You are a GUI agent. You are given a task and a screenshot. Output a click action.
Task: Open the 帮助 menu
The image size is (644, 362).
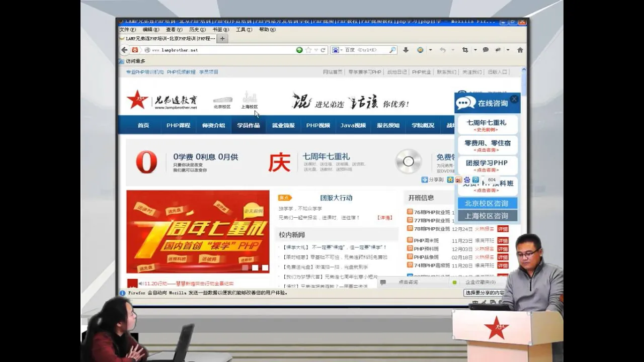pos(267,30)
